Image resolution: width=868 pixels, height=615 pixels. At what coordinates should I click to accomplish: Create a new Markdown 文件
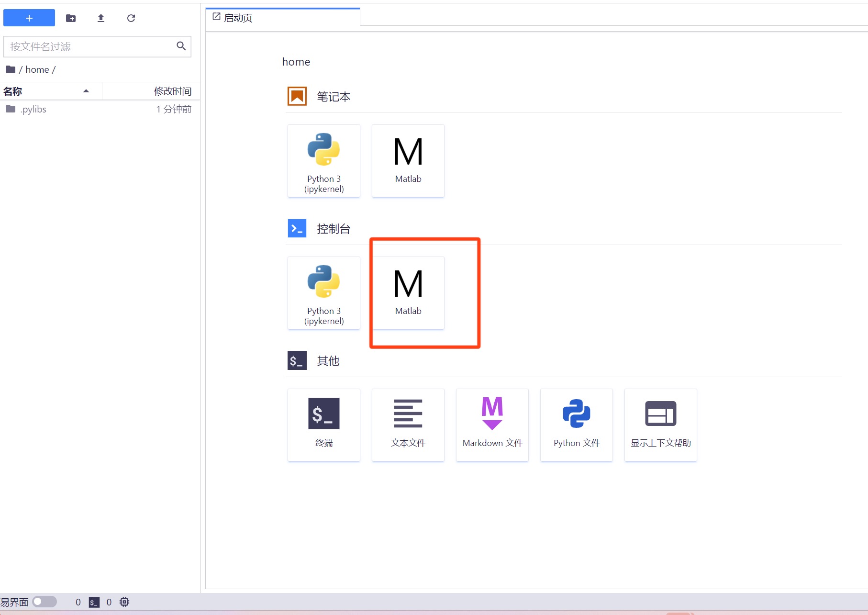(x=492, y=425)
